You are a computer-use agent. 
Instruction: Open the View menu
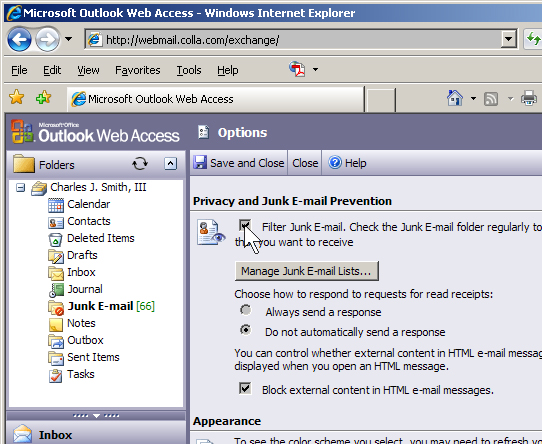coord(88,70)
